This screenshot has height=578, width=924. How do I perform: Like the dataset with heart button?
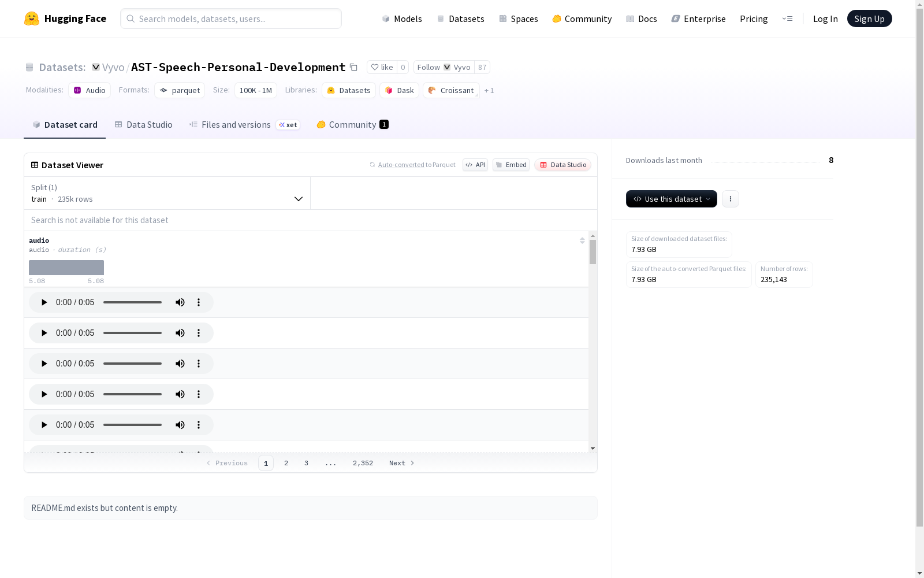tap(382, 67)
